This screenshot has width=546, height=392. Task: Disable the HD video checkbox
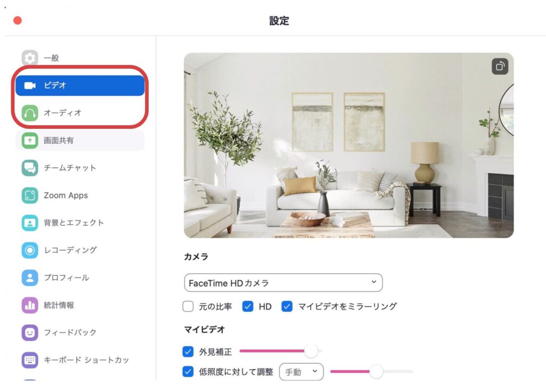pos(247,306)
